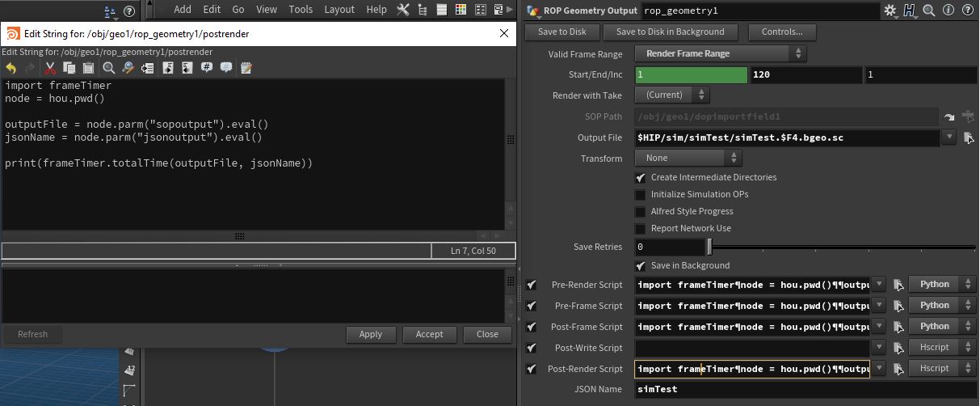Image resolution: width=980 pixels, height=406 pixels.
Task: Click the Comment selection icon with hash bubble
Action: (207, 69)
